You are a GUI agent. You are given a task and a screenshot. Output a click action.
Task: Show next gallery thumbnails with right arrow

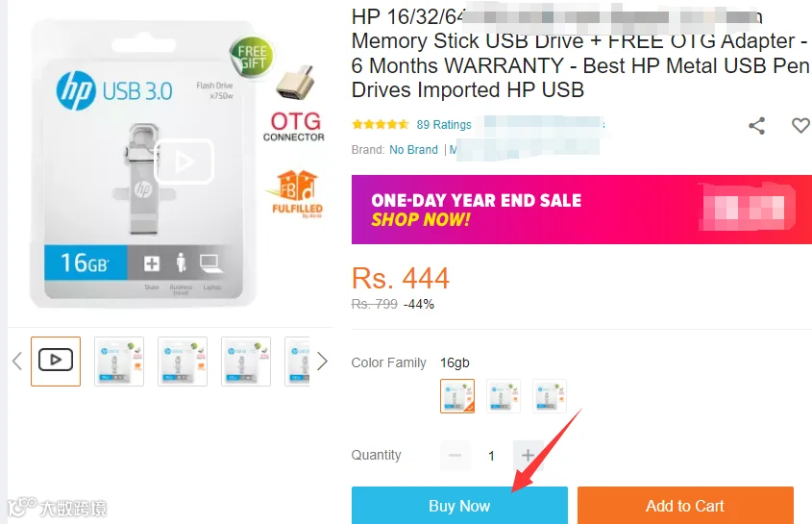pos(322,362)
